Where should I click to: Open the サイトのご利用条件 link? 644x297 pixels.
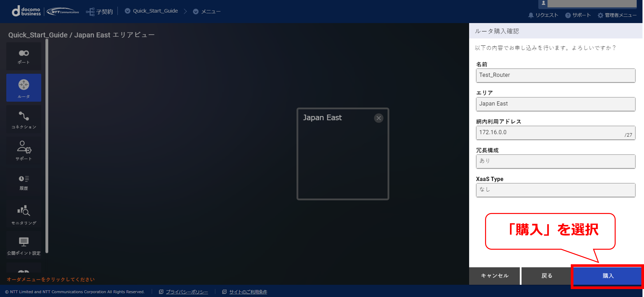248,292
